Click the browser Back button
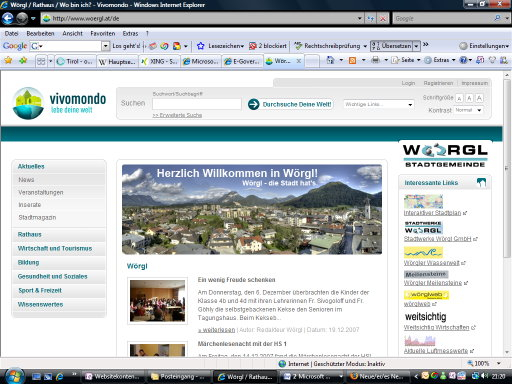512x384 pixels. pyautogui.click(x=8, y=18)
